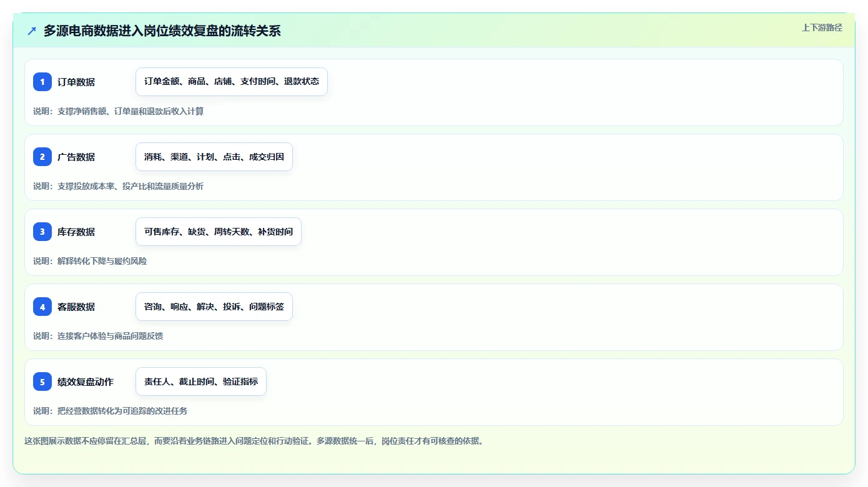
Task: Click the 消耗、渠道、计划、点击、成交归因 chip
Action: [214, 157]
